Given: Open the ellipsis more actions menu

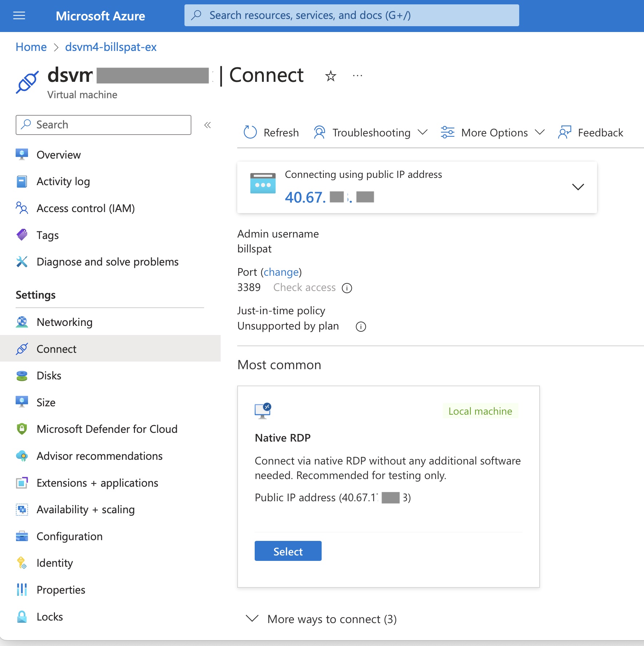Looking at the screenshot, I should [357, 76].
